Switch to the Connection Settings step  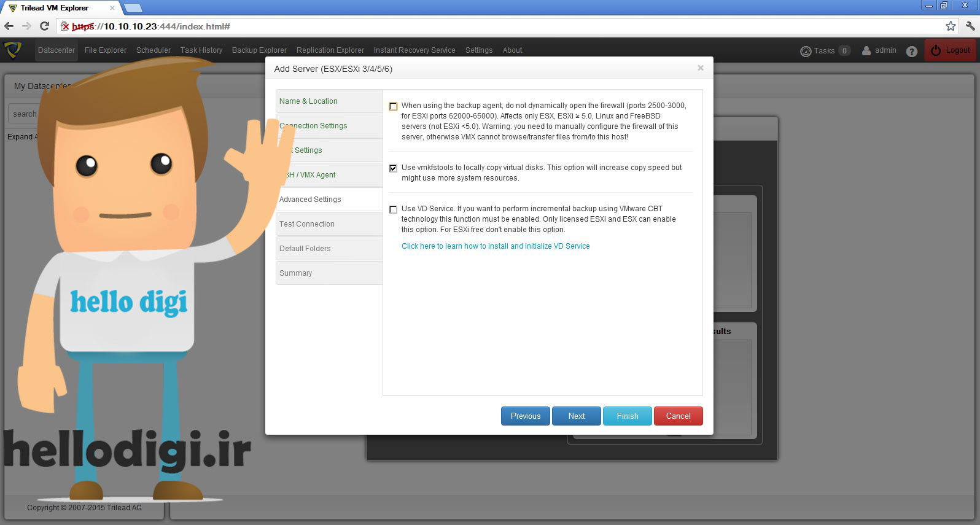(x=329, y=126)
